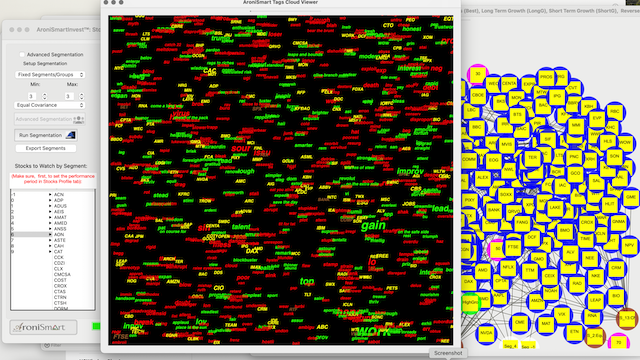The width and height of the screenshot is (640, 360).
Task: Click the Export Segments button
Action: click(x=46, y=148)
